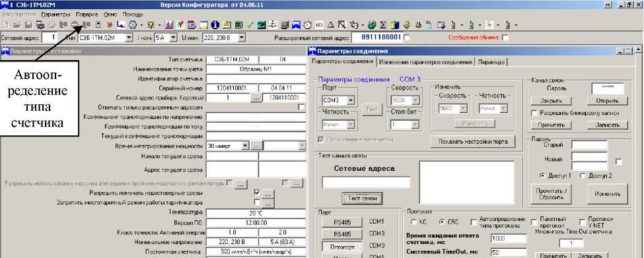Click the light bulb toolbar icon

pyautogui.click(x=151, y=24)
